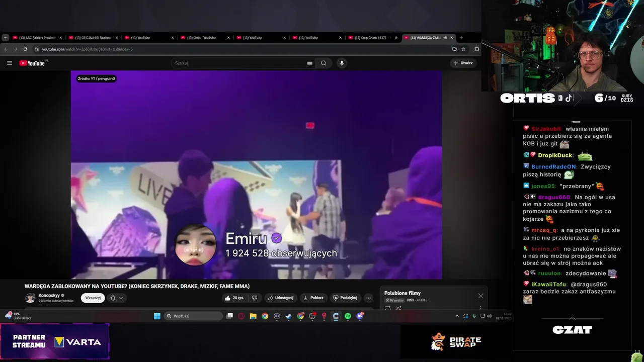Open Windows Start menu
This screenshot has height=362, width=644.
point(157,316)
